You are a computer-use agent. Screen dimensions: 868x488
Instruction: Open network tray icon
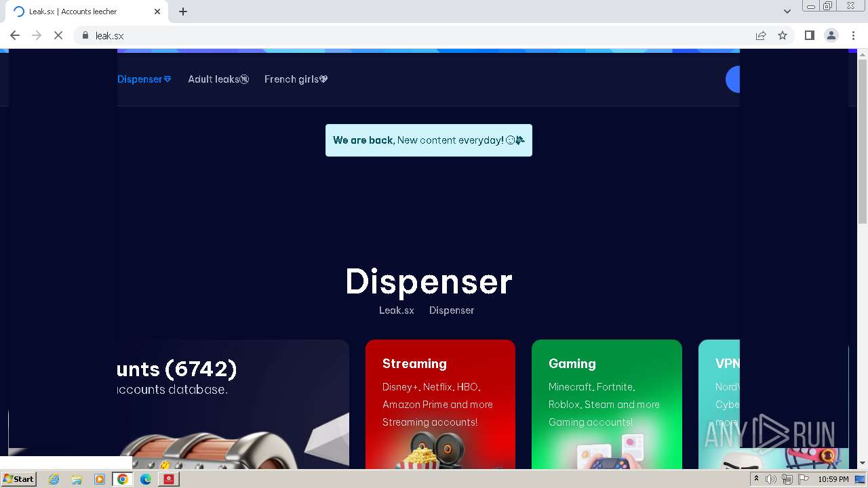click(787, 479)
